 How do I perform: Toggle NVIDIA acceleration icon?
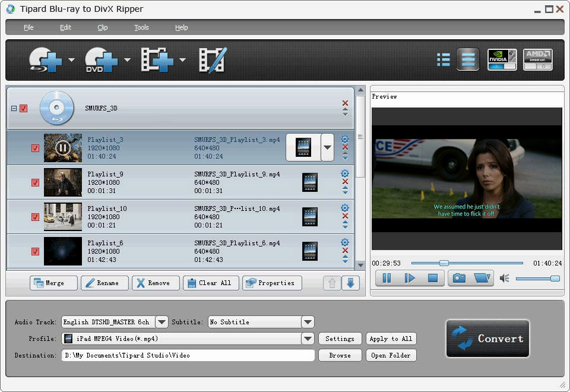click(502, 59)
